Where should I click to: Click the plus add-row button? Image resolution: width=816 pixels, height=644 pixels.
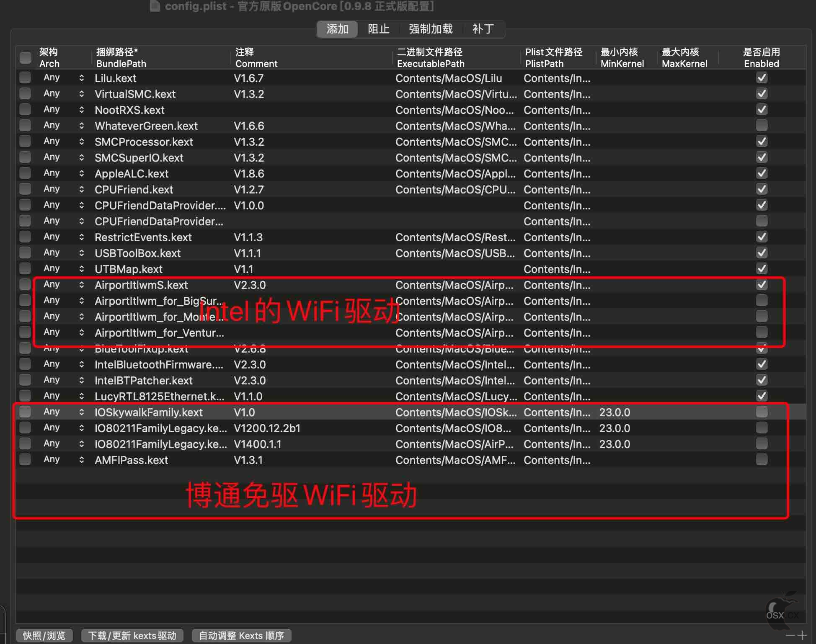tap(802, 635)
